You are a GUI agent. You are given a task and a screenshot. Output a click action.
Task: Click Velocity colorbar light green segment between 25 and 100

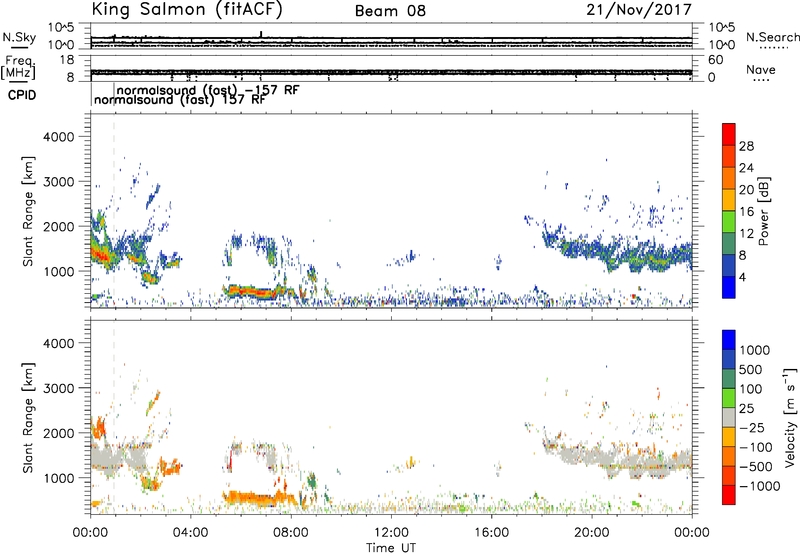729,398
